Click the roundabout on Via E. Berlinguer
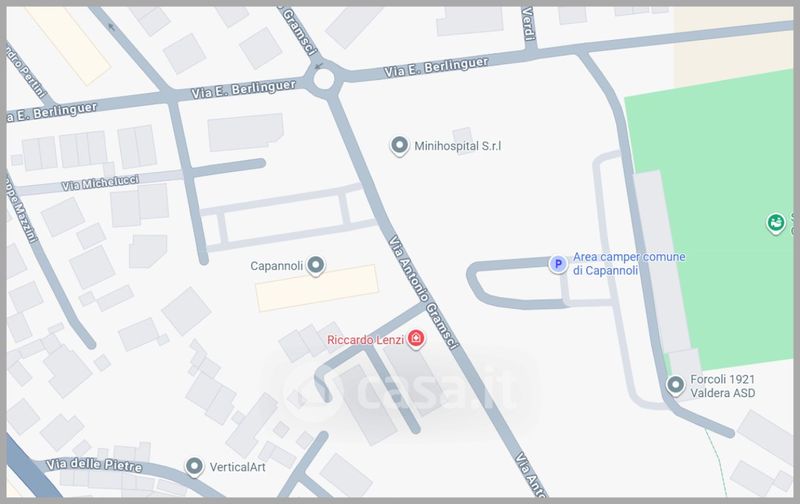 tap(323, 79)
